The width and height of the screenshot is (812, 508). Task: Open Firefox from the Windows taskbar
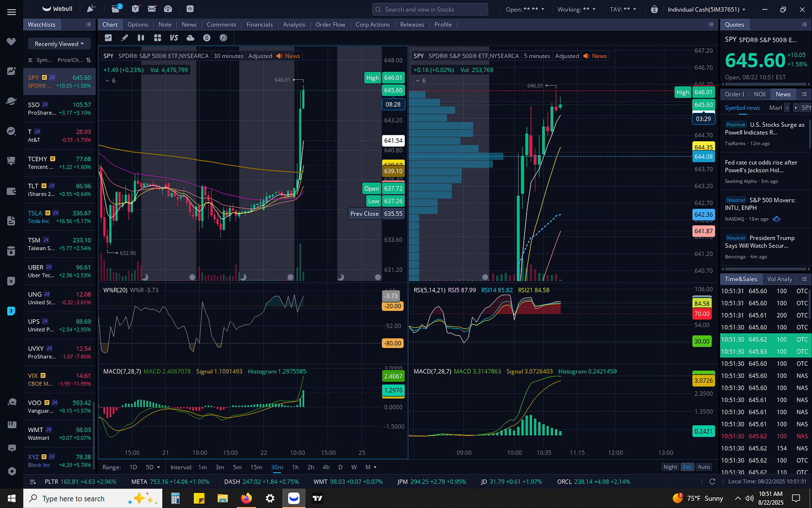(246, 498)
